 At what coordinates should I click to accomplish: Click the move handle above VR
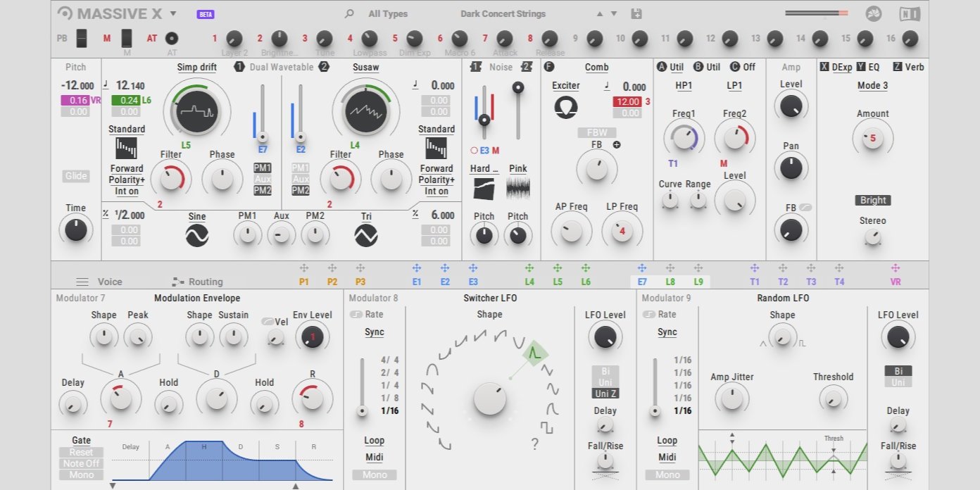pos(896,268)
